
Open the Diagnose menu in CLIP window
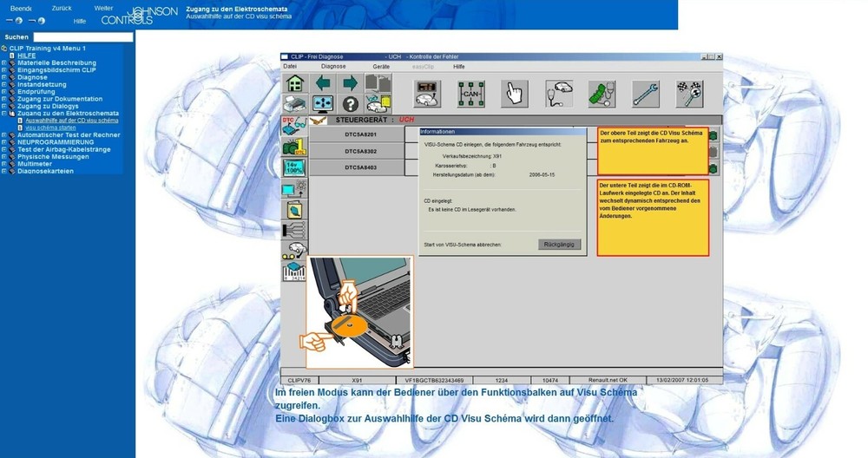(x=333, y=67)
